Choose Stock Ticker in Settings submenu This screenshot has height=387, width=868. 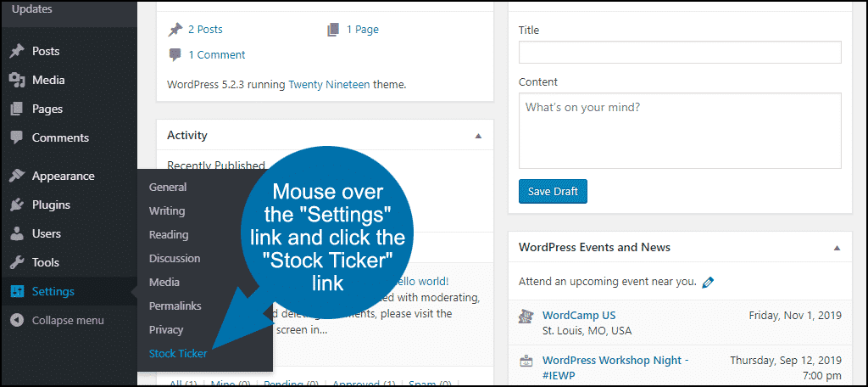coord(178,353)
